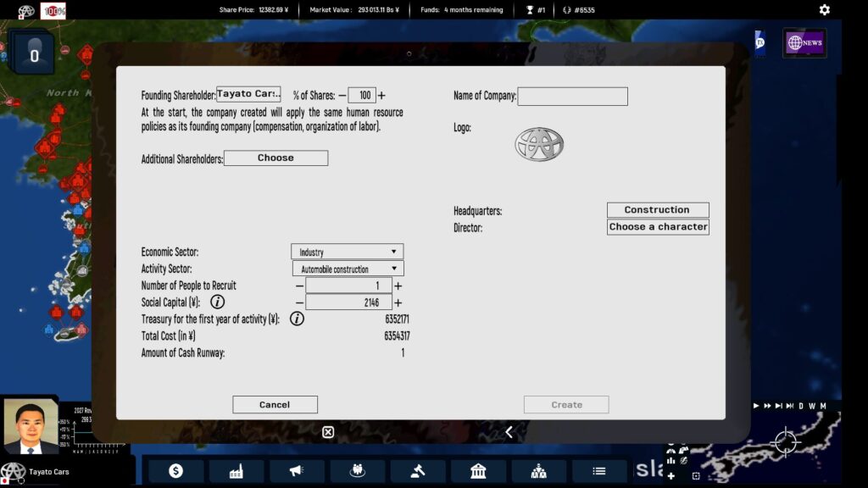Open the finance dollar icon menu
868x488 pixels.
[x=175, y=471]
